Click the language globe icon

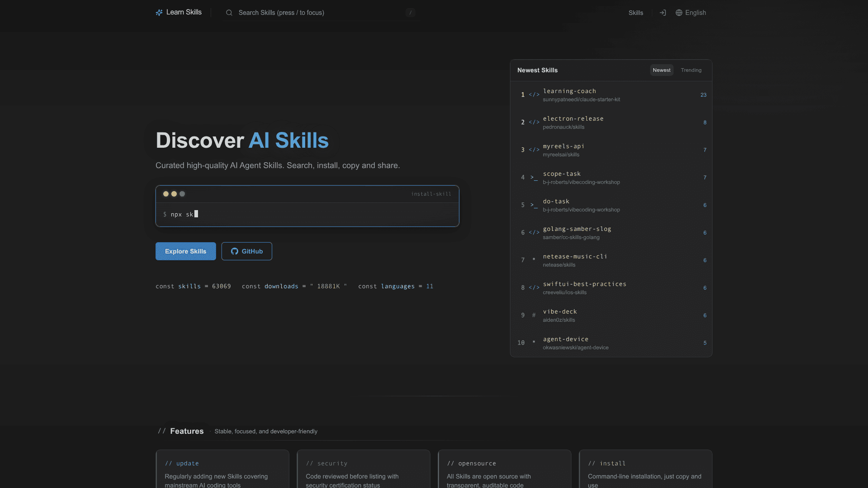[678, 13]
